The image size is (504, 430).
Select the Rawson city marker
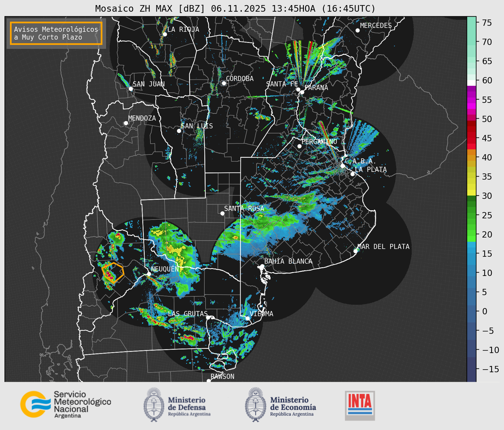(209, 381)
